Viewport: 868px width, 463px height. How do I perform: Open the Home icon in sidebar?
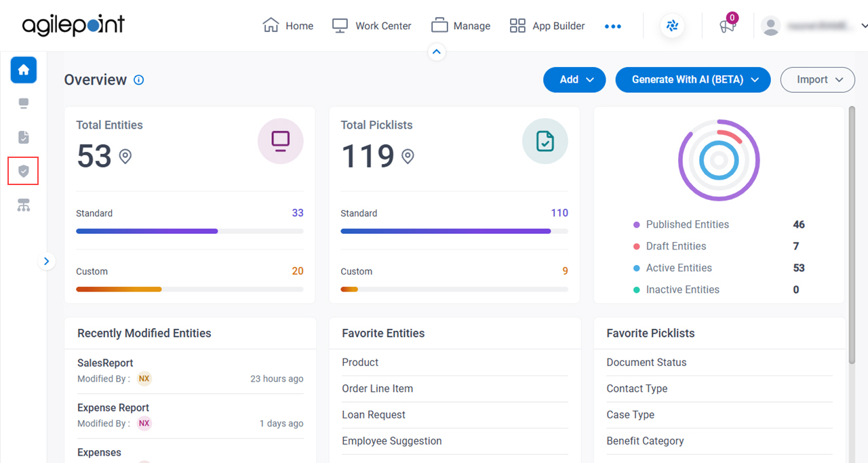point(24,70)
